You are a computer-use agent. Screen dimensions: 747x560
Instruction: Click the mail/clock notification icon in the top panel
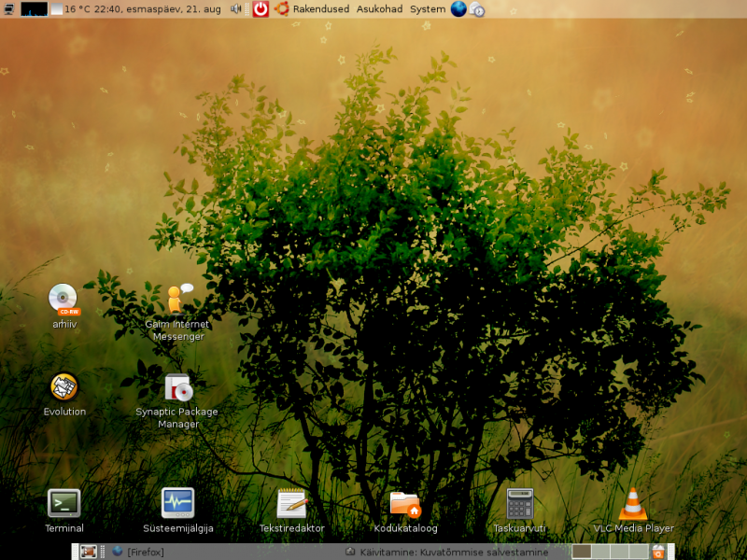point(476,9)
